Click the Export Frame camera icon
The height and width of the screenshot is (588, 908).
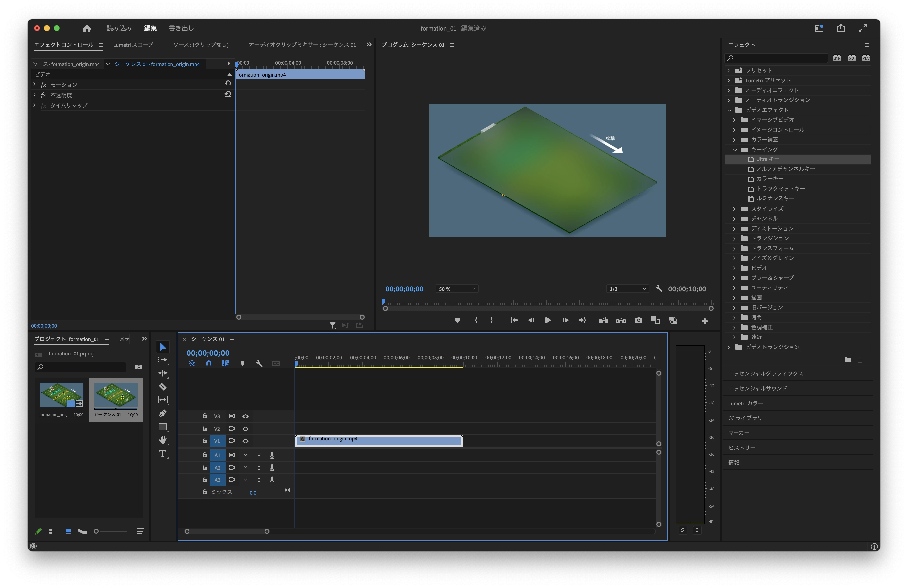pyautogui.click(x=638, y=320)
